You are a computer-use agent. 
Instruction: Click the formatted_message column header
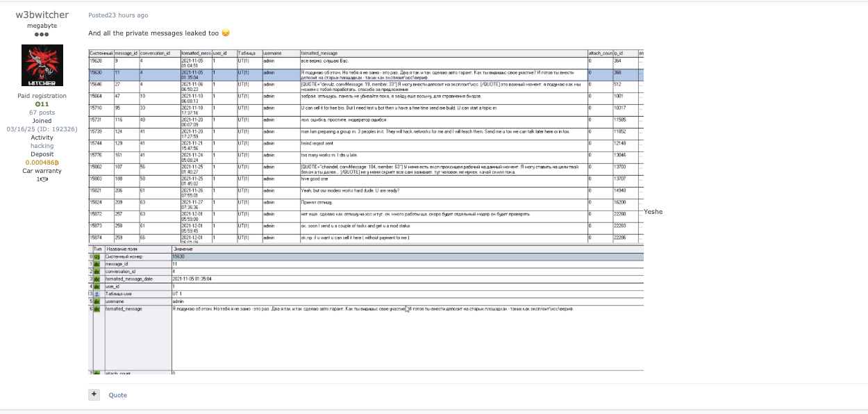(443, 53)
